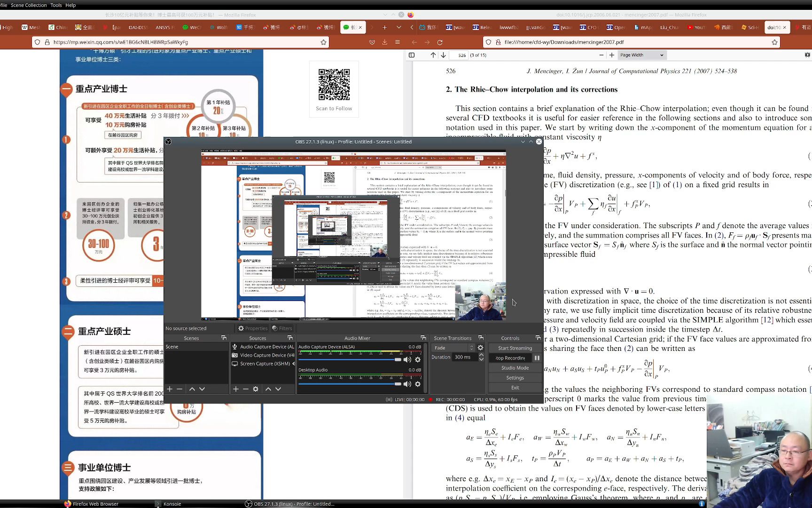This screenshot has height=508, width=812.
Task: Pause the recording in OBS
Action: (537, 358)
